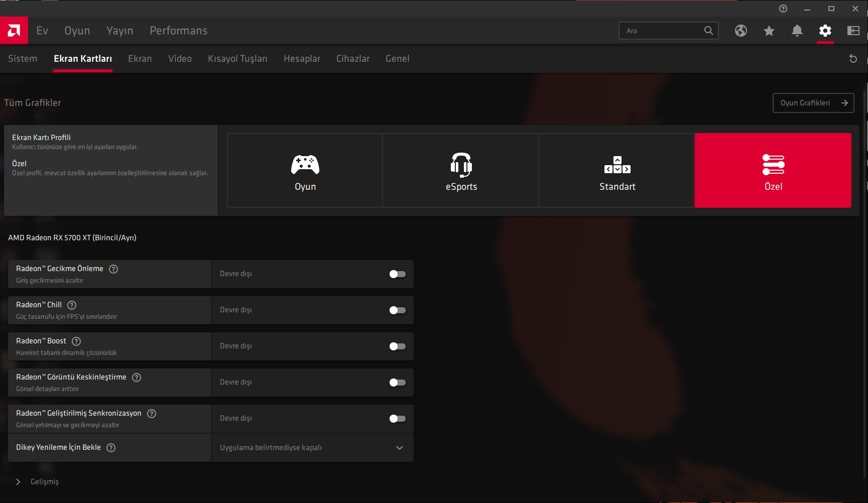Switch to the Ekran Kartları tab

(x=83, y=59)
